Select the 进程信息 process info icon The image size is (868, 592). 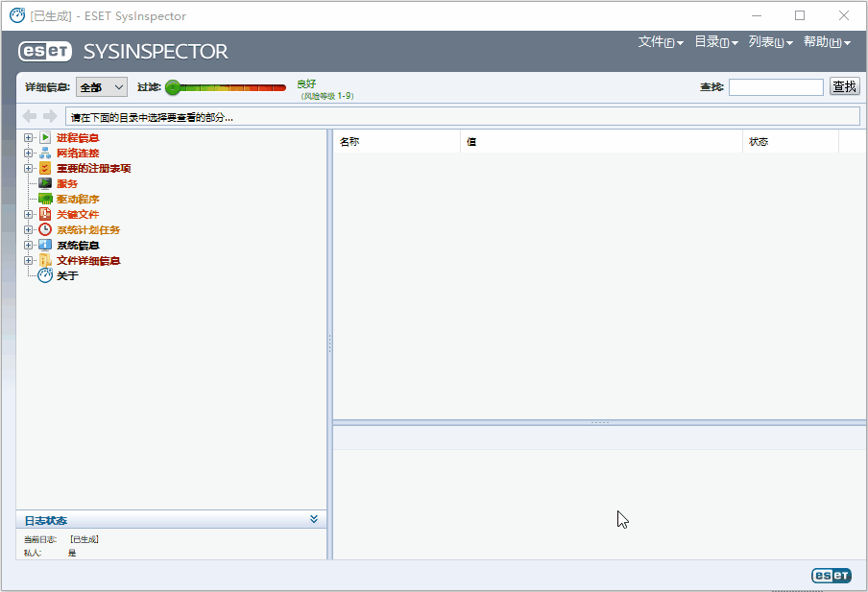coord(45,137)
